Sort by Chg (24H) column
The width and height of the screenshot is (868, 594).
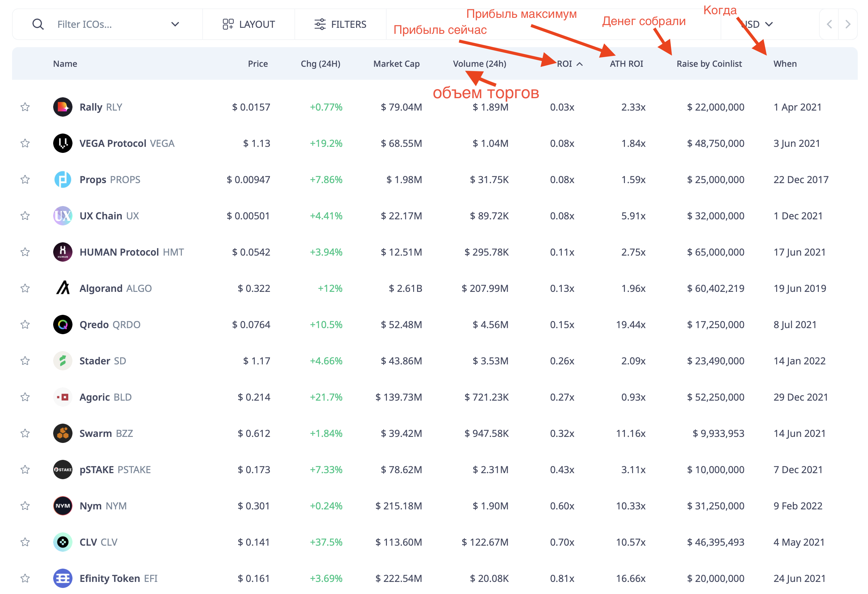[x=320, y=64]
